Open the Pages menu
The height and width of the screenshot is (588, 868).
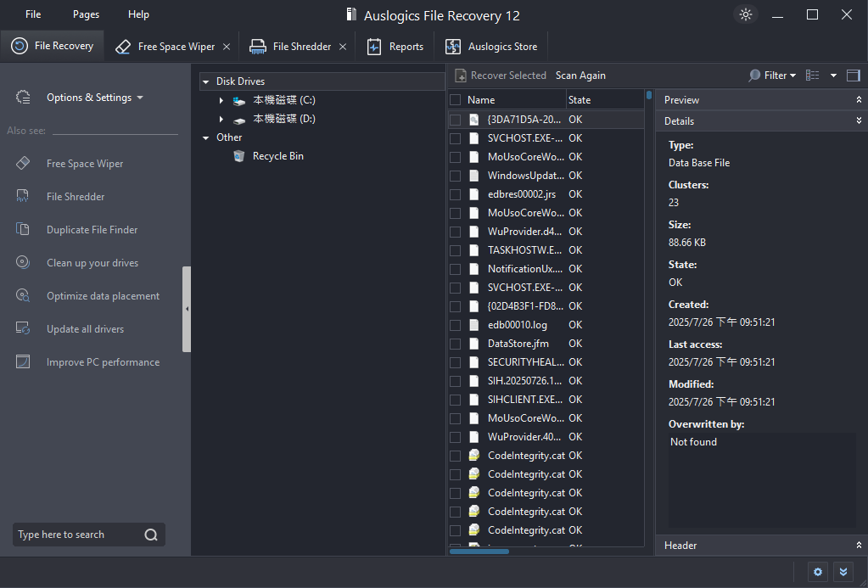pyautogui.click(x=86, y=14)
